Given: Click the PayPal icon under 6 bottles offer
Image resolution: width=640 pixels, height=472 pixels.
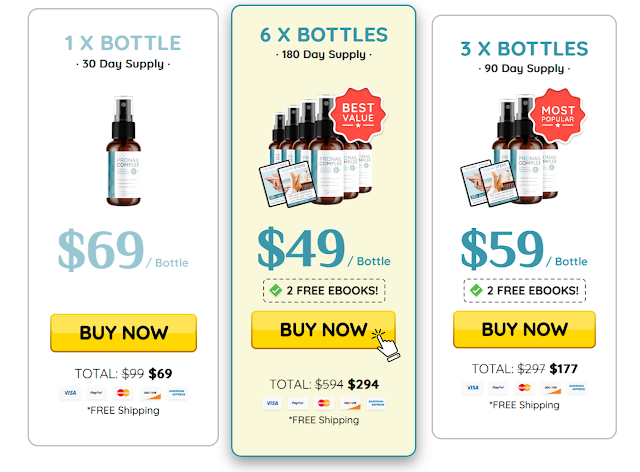Looking at the screenshot, I should coord(298,403).
